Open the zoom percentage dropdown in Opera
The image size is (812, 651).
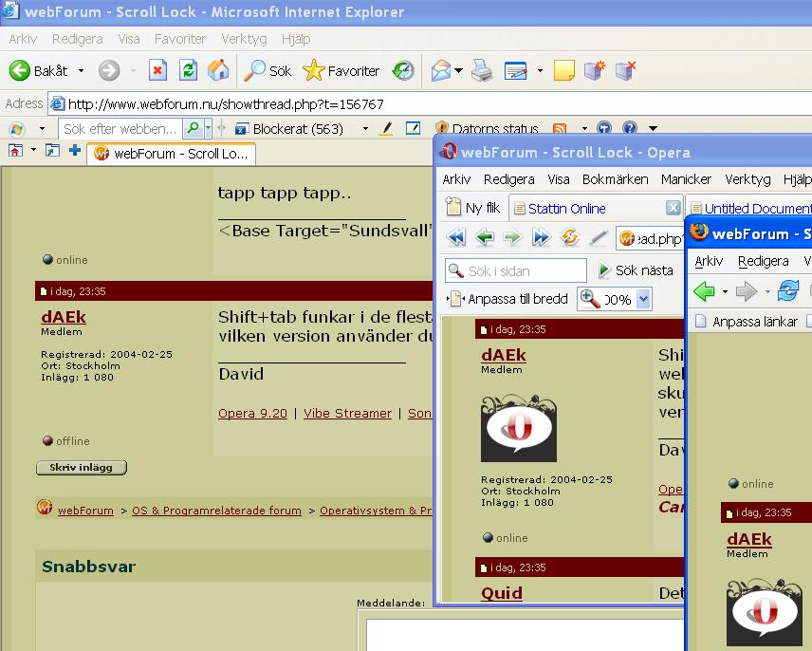coord(643,299)
